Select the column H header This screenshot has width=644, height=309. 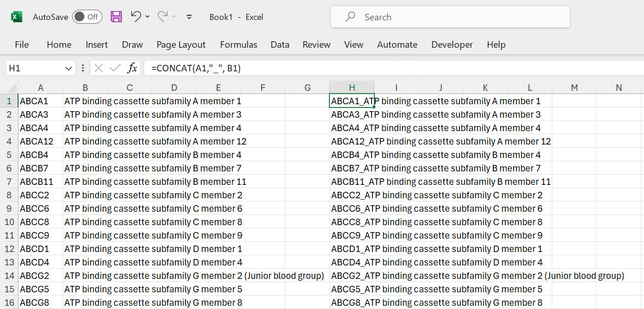click(352, 88)
